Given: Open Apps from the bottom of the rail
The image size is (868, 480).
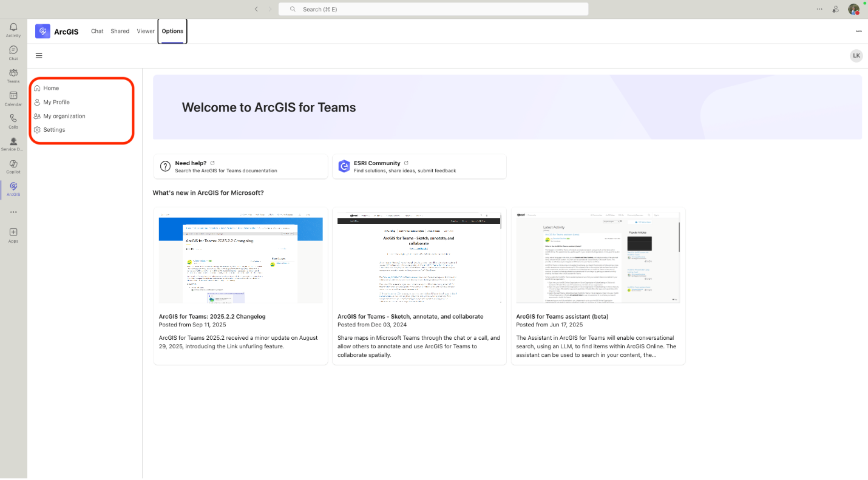Looking at the screenshot, I should pyautogui.click(x=13, y=234).
